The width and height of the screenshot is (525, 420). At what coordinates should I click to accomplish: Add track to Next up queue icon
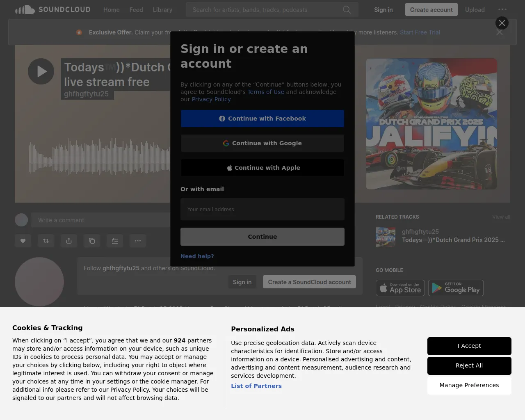coord(115,241)
